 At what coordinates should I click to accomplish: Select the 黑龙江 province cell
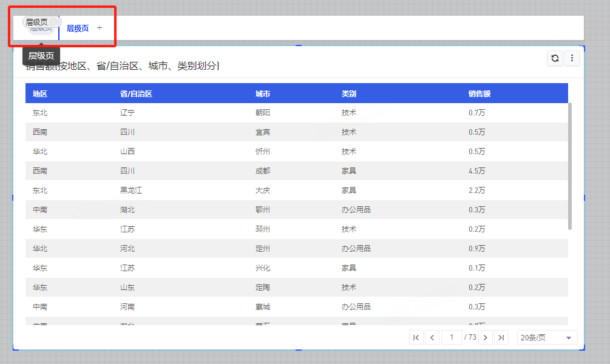tap(131, 190)
